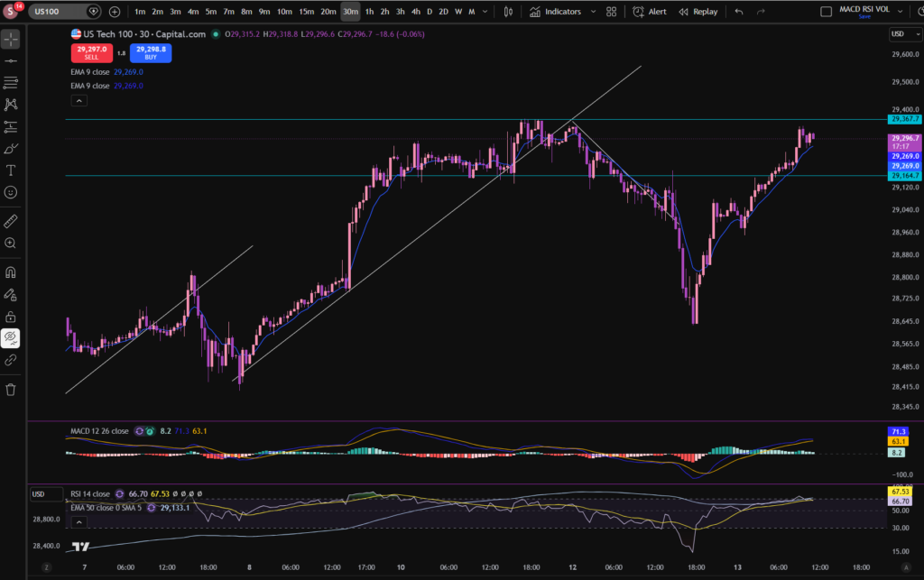Switch to the 1h timeframe
This screenshot has height=580, width=924.
[x=369, y=11]
